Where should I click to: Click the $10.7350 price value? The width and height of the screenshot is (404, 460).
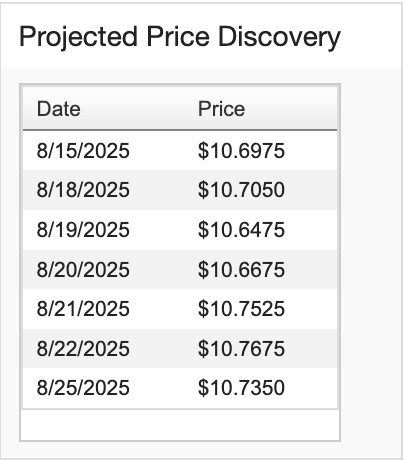click(x=241, y=388)
